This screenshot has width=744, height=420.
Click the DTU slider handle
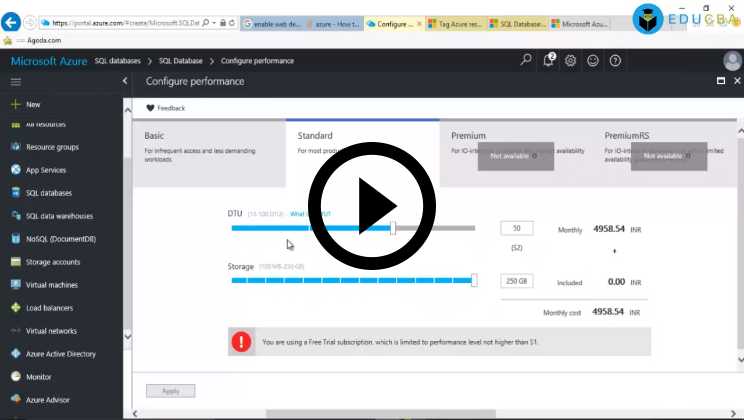tap(393, 228)
